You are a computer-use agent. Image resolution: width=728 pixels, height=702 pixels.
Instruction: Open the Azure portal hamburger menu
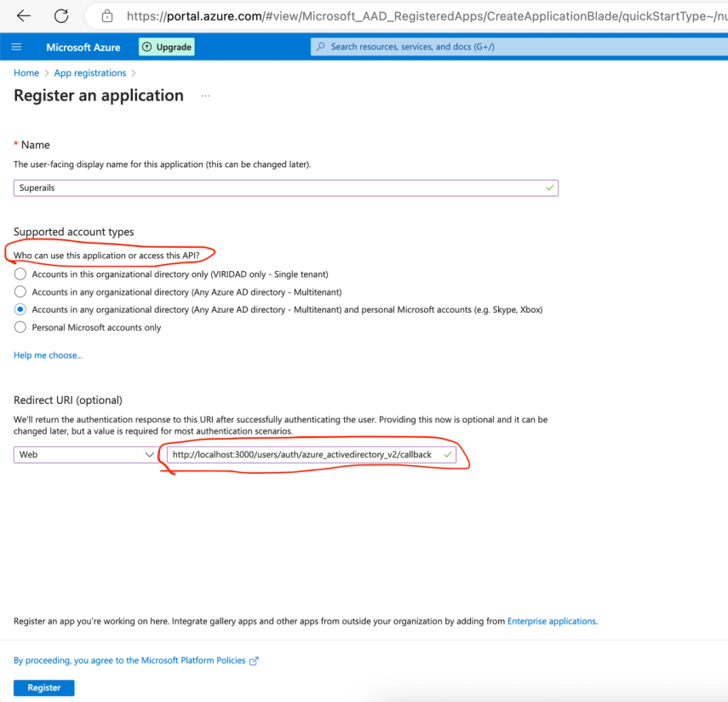[17, 47]
